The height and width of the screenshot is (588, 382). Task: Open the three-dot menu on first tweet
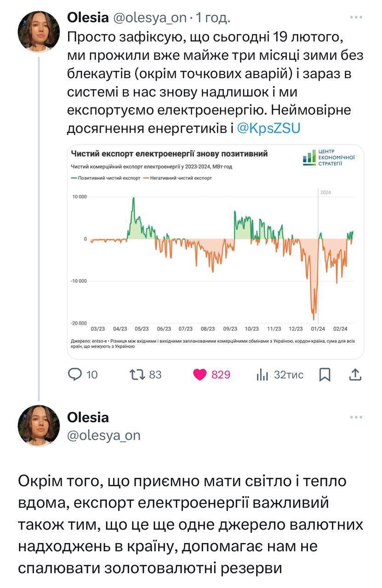click(356, 18)
